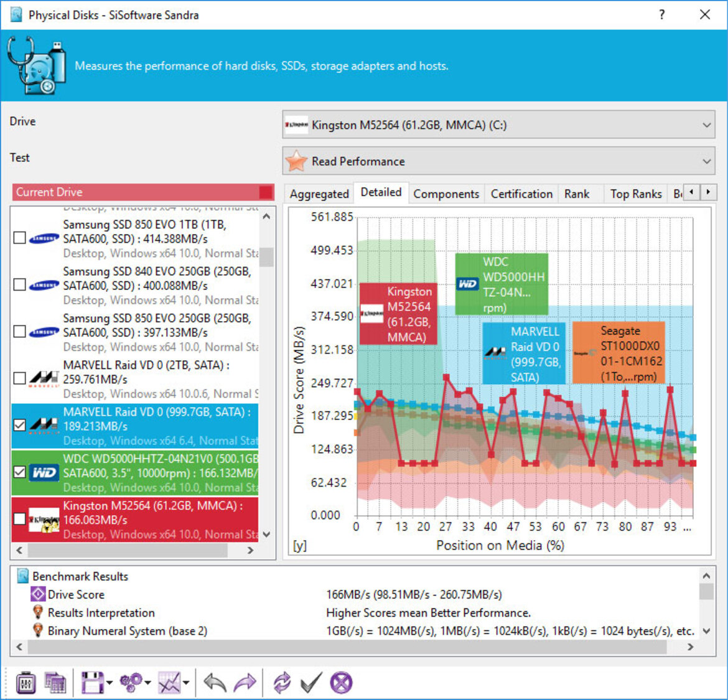Check the Samsung SSD 850 EVO 1TB box
728x700 pixels.
coord(19,238)
